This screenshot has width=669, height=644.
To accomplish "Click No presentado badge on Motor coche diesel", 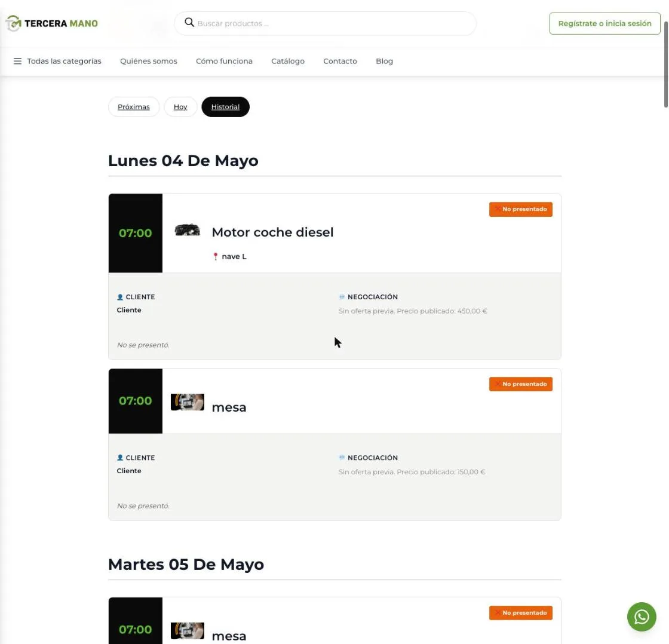I will pyautogui.click(x=520, y=209).
